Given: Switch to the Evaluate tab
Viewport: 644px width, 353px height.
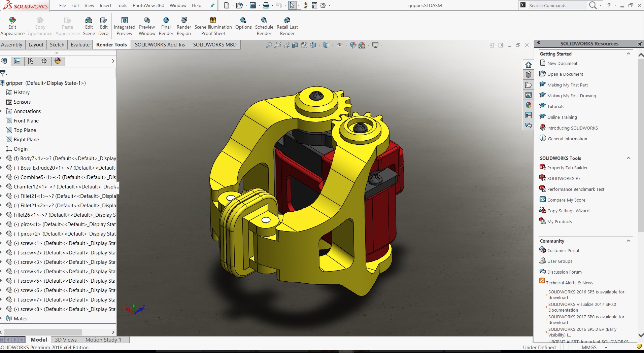Looking at the screenshot, I should pyautogui.click(x=80, y=45).
